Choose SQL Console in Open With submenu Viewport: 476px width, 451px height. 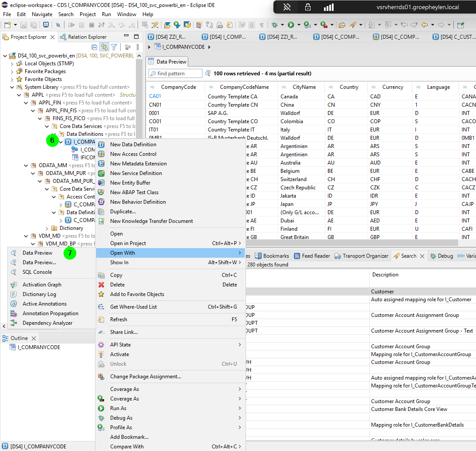(x=37, y=272)
